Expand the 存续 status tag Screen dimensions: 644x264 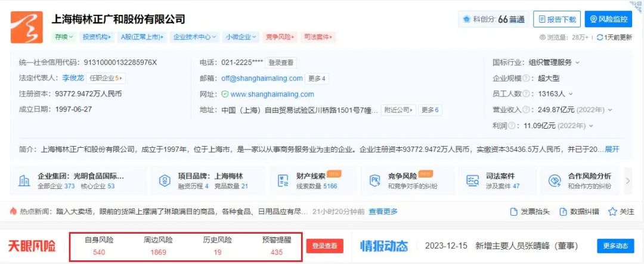pos(64,37)
